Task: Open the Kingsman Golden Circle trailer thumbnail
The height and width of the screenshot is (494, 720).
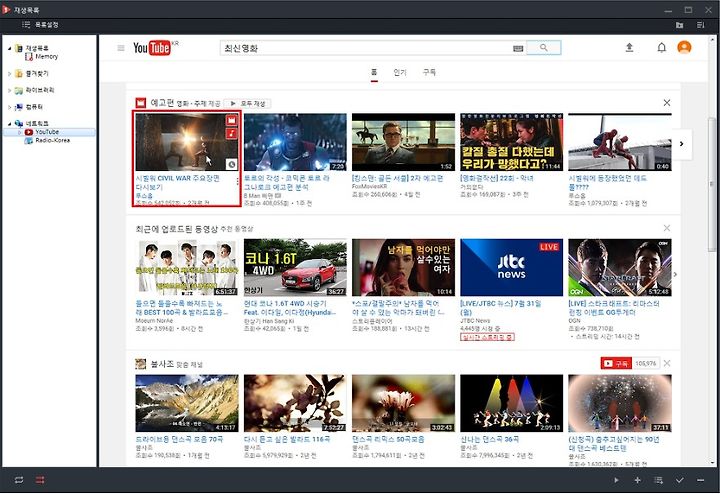Action: pos(403,142)
